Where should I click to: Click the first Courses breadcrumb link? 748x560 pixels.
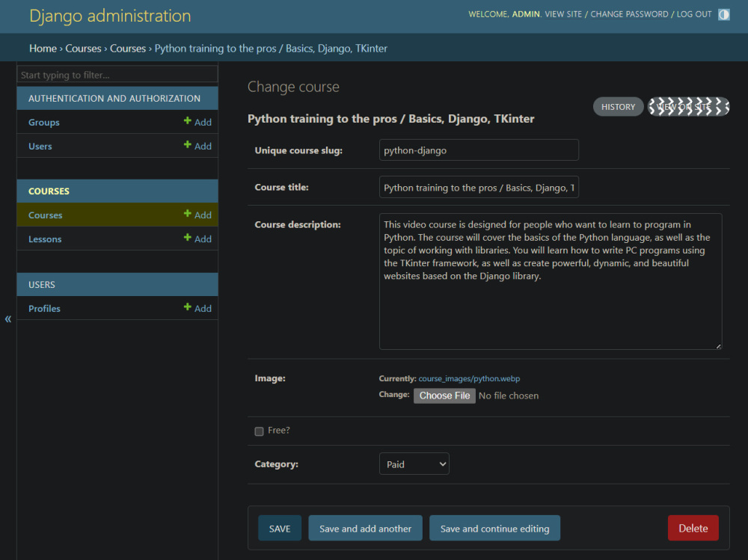pyautogui.click(x=83, y=48)
